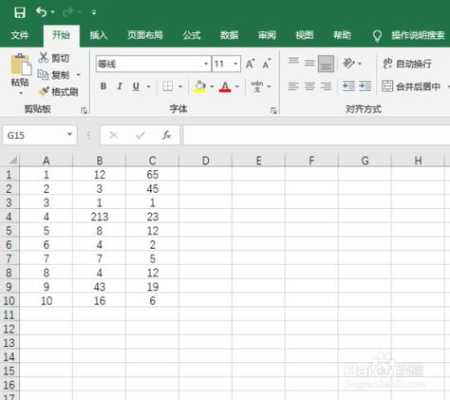This screenshot has width=450, height=400.
Task: Click the 文件 (File) menu button
Action: coord(20,35)
